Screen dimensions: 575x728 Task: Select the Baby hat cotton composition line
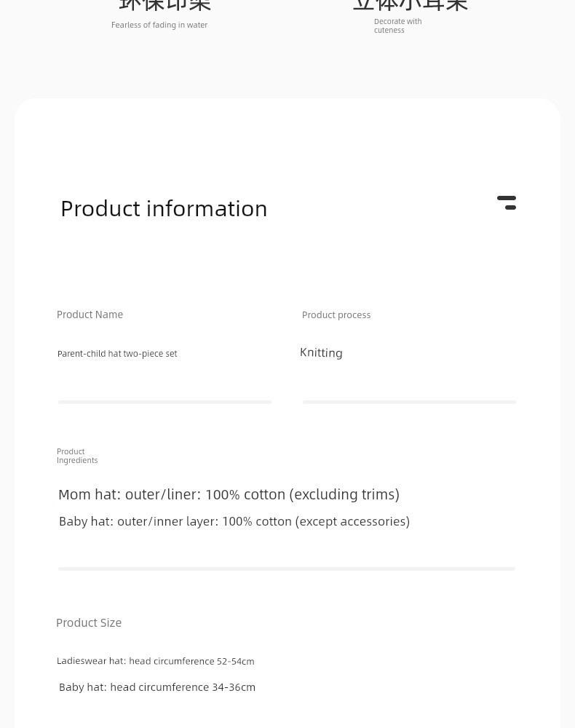[234, 521]
